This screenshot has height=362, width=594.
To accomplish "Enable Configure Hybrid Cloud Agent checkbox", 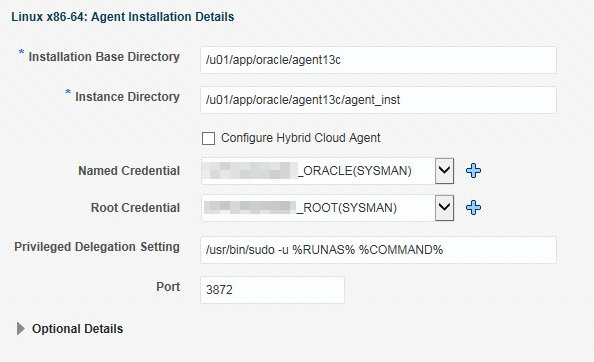I will pos(208,138).
